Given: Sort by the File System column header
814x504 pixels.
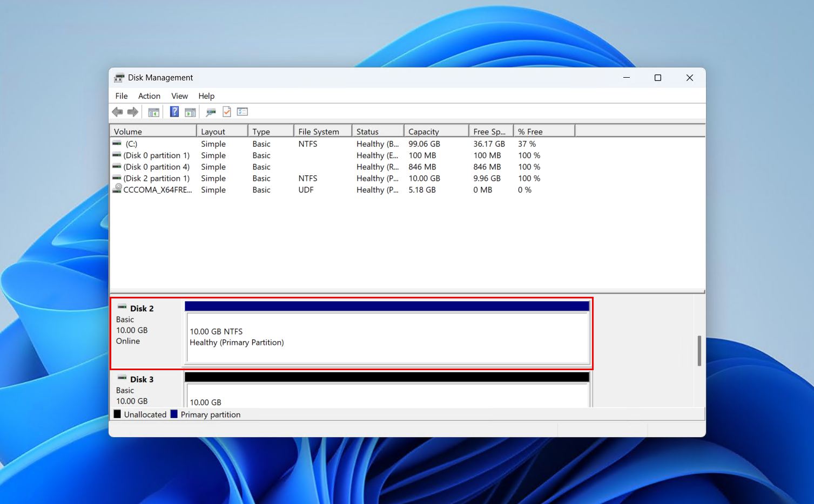Looking at the screenshot, I should (x=322, y=131).
